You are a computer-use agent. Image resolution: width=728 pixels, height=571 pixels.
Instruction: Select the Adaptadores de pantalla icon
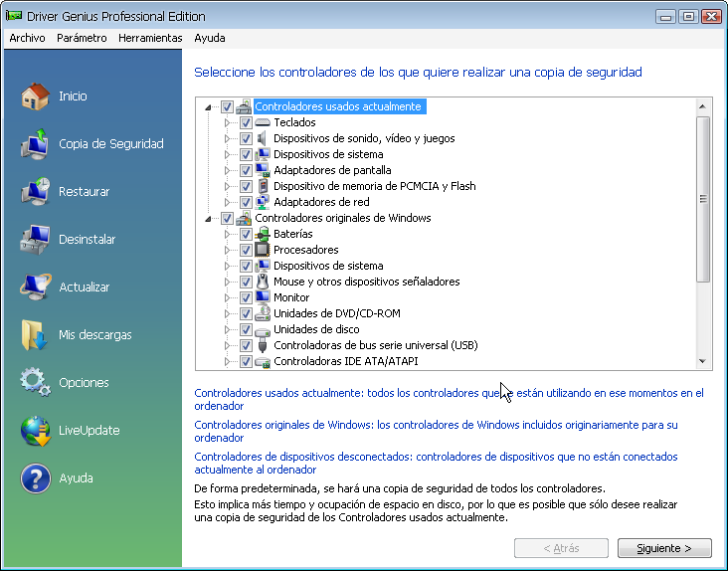[263, 170]
